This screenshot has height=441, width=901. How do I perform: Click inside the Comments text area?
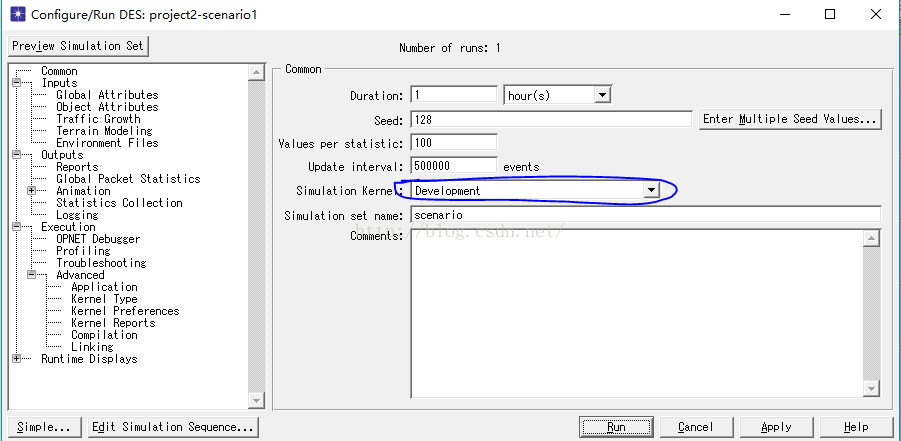637,313
